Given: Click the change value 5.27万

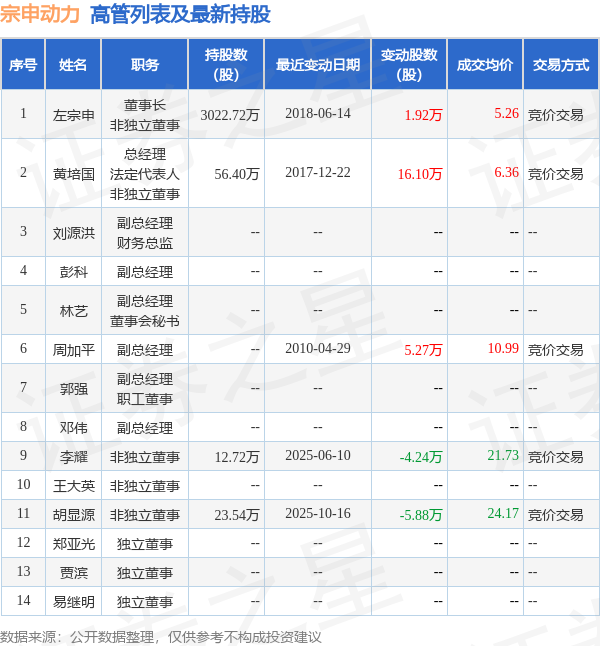Looking at the screenshot, I should [423, 350].
